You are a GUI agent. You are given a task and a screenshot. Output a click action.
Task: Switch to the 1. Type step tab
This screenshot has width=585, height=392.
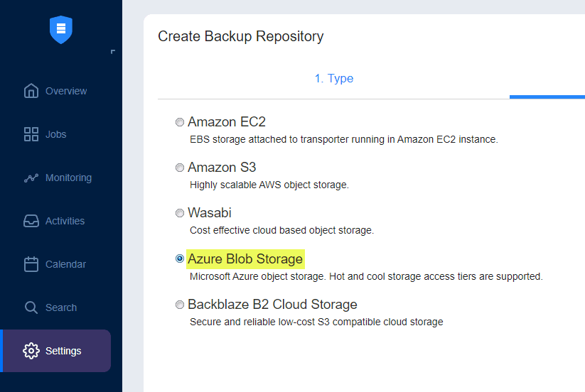click(x=334, y=79)
